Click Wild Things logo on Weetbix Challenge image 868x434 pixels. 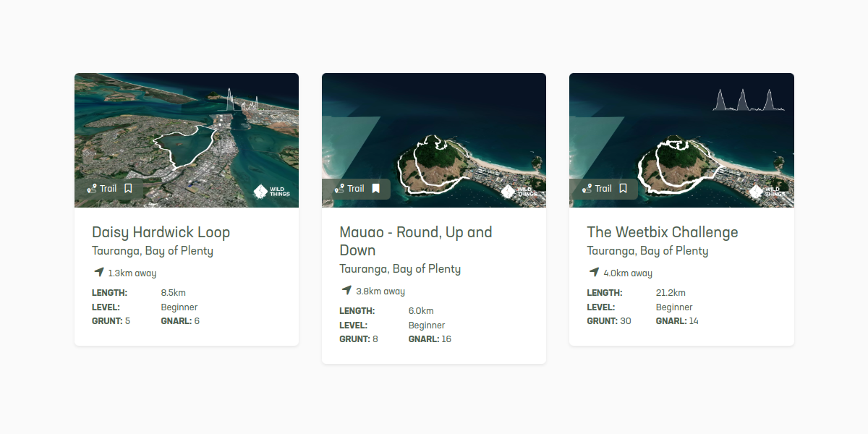[x=767, y=192]
